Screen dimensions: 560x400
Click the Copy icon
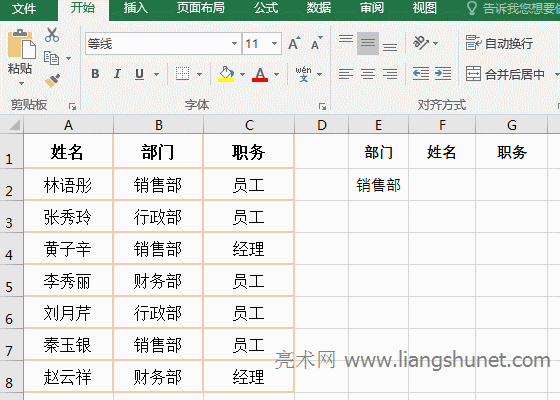click(52, 58)
